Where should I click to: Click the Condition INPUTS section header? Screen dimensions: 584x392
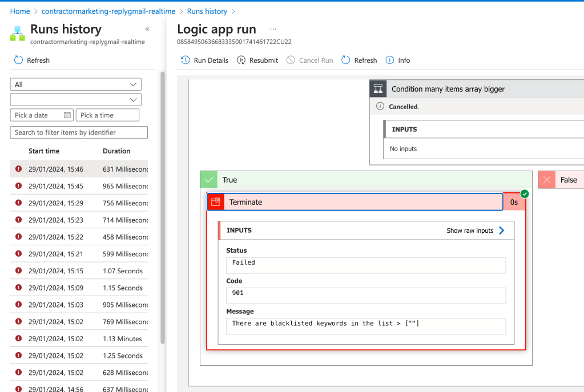tap(484, 129)
